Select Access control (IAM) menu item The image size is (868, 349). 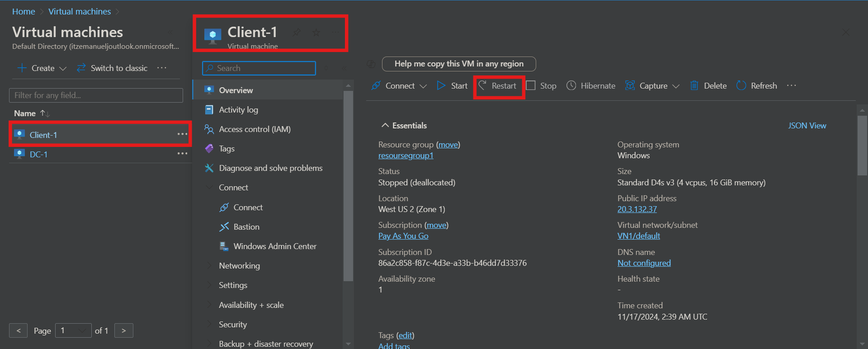click(255, 129)
